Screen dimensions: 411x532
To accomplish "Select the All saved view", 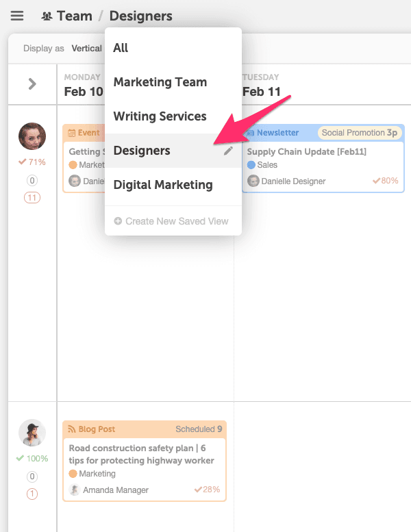I will pyautogui.click(x=173, y=48).
